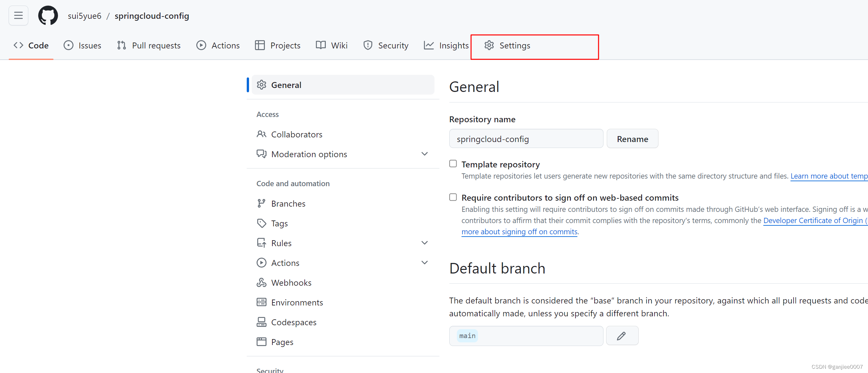
Task: Check require contributors to sign off on commits
Action: pyautogui.click(x=453, y=197)
